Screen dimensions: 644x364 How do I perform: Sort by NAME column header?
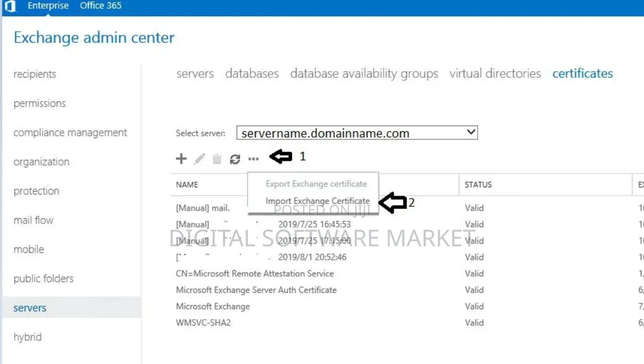pyautogui.click(x=187, y=184)
